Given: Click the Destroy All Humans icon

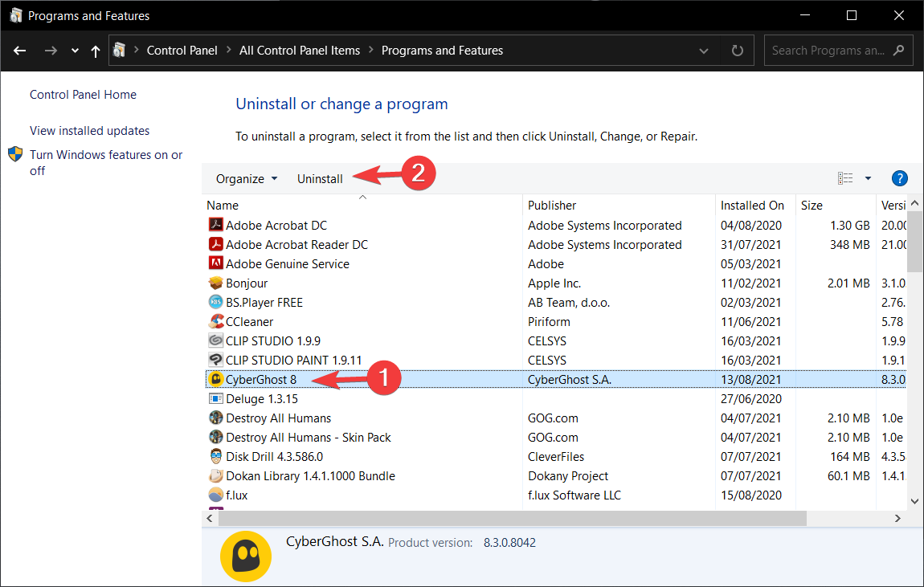Looking at the screenshot, I should (x=215, y=418).
